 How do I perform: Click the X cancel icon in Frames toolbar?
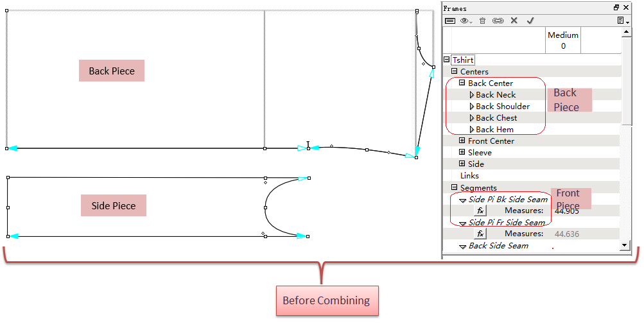pos(514,21)
